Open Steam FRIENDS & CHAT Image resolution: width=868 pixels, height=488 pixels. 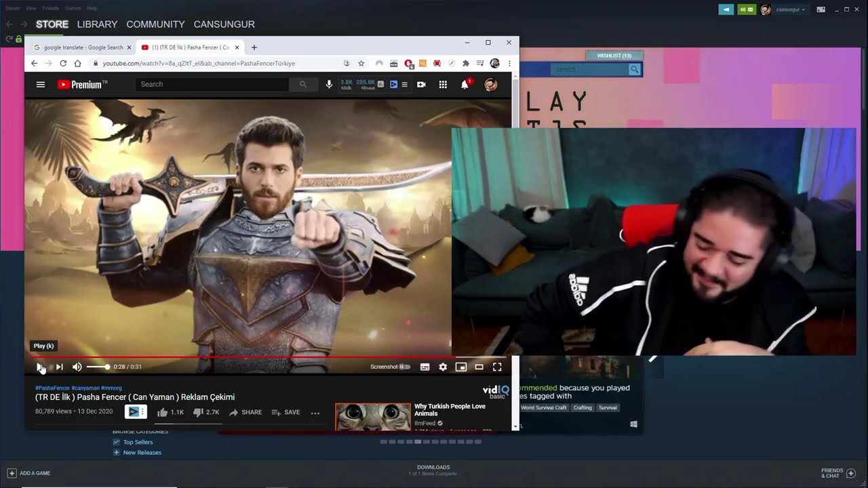(x=838, y=473)
